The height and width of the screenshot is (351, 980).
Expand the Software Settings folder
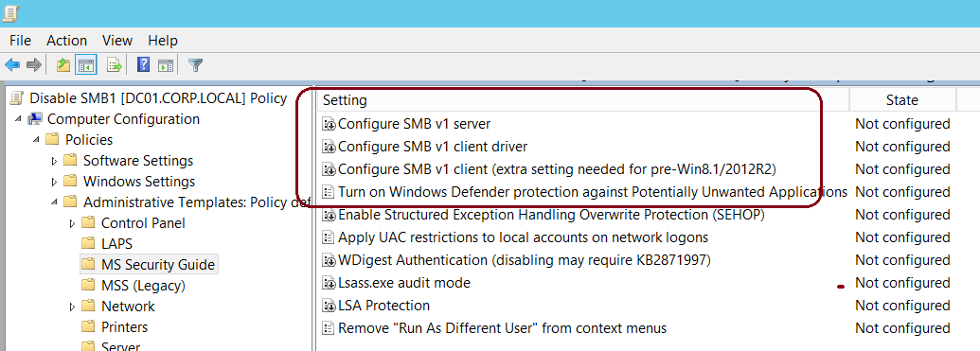click(x=54, y=161)
